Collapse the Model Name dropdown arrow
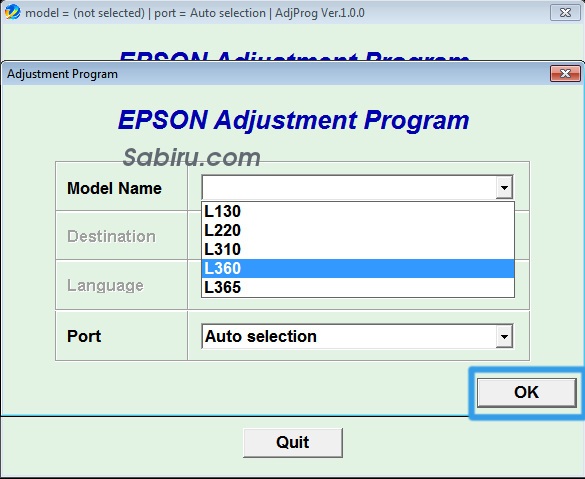Viewport: 585px width, 479px height. click(x=504, y=187)
